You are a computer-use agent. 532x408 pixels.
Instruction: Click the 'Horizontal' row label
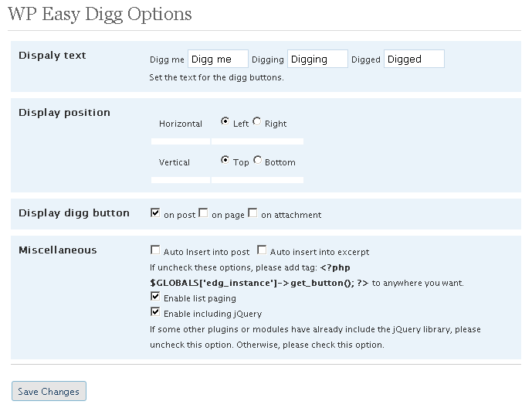[x=181, y=124]
